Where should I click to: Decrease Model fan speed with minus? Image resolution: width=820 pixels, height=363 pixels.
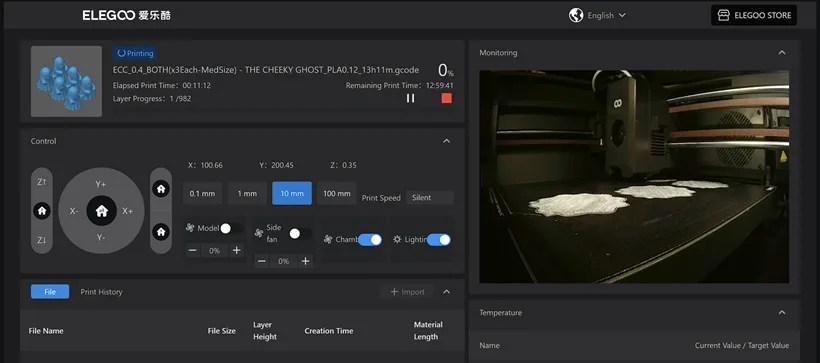192,251
